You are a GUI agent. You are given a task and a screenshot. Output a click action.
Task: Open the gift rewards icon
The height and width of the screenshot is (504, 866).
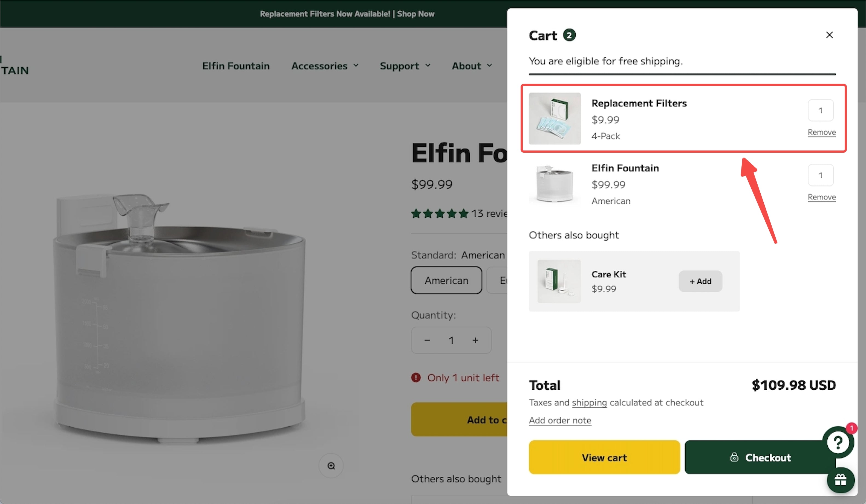[840, 480]
